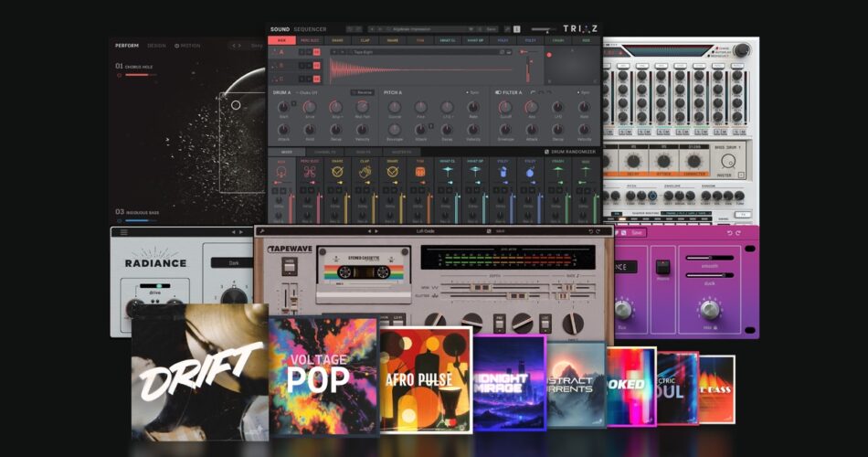
Task: Open the Radiance hamburger menu icon
Action: point(123,233)
